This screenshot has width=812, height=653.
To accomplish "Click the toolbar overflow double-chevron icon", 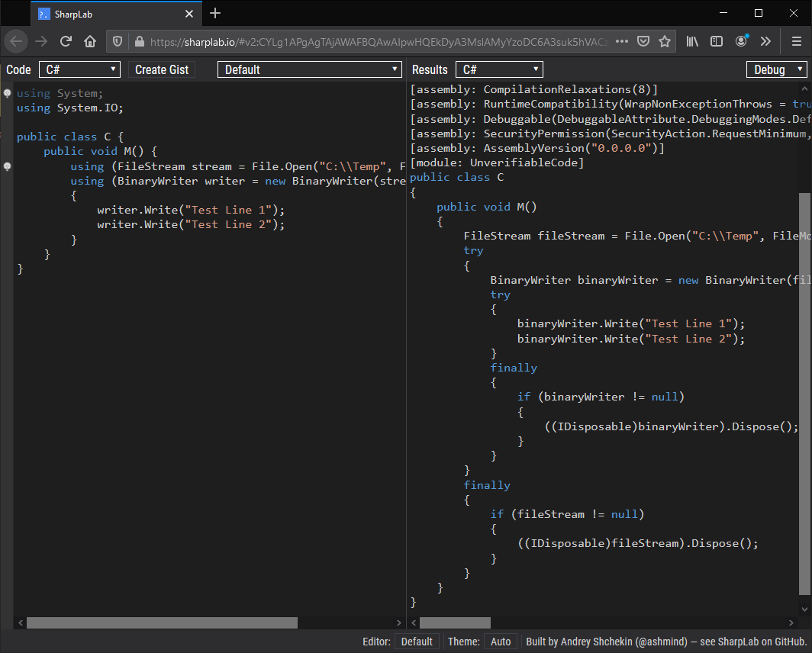I will [x=766, y=41].
